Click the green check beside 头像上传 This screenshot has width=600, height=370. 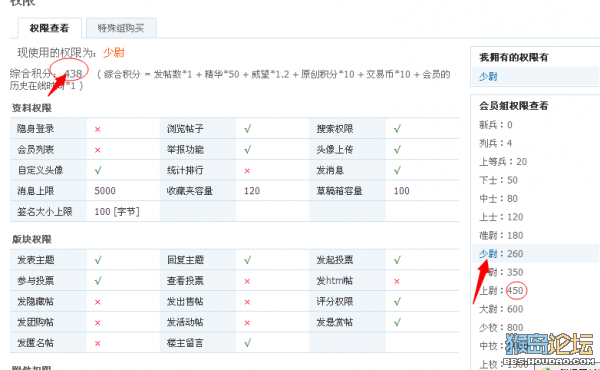[x=397, y=150]
